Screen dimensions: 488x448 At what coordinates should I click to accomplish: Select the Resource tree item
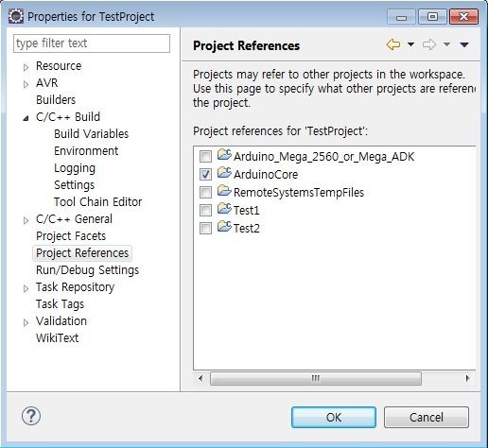tap(59, 66)
